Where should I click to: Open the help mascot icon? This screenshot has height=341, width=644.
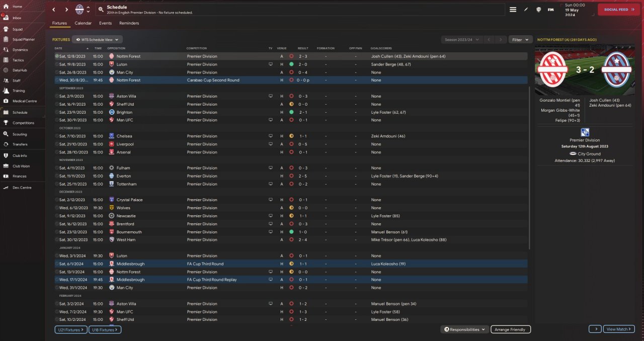tap(538, 10)
